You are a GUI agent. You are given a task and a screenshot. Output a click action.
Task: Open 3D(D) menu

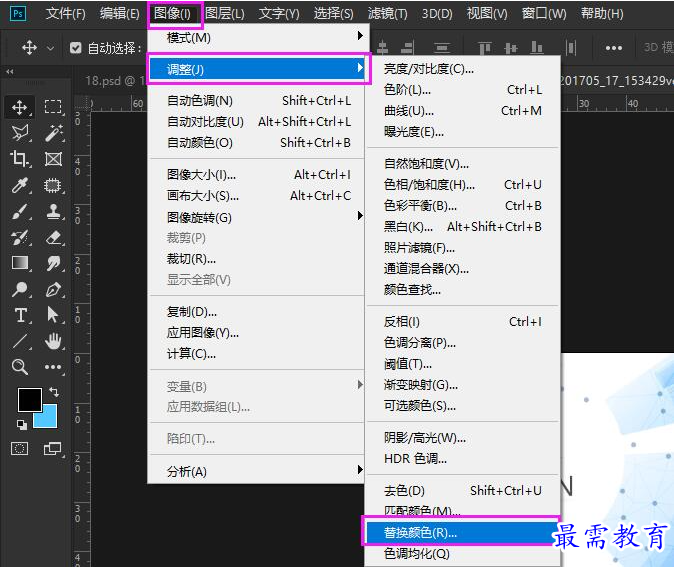click(437, 13)
